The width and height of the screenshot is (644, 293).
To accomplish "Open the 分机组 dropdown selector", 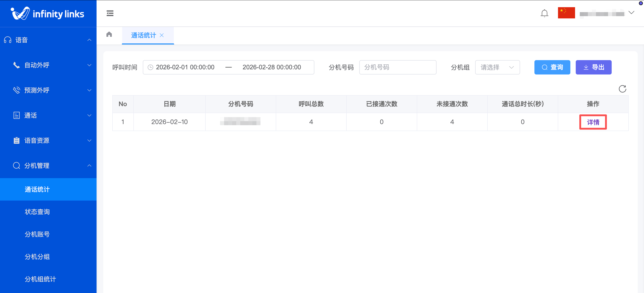I will (x=497, y=68).
